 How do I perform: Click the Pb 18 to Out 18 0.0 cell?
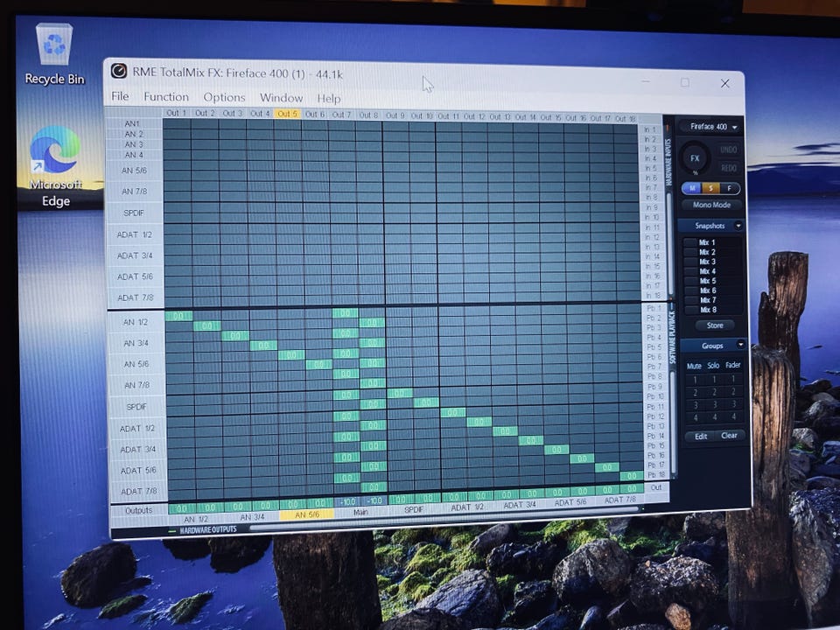coord(632,476)
